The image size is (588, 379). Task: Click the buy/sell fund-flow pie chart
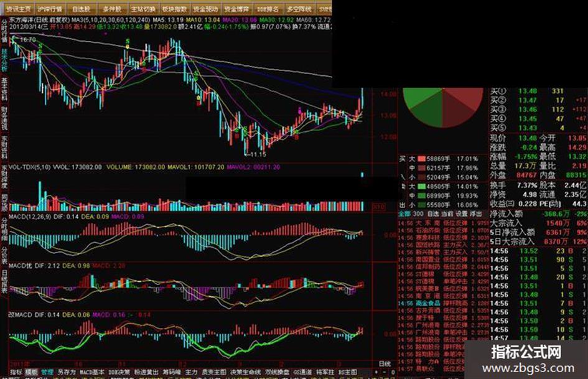(x=442, y=107)
